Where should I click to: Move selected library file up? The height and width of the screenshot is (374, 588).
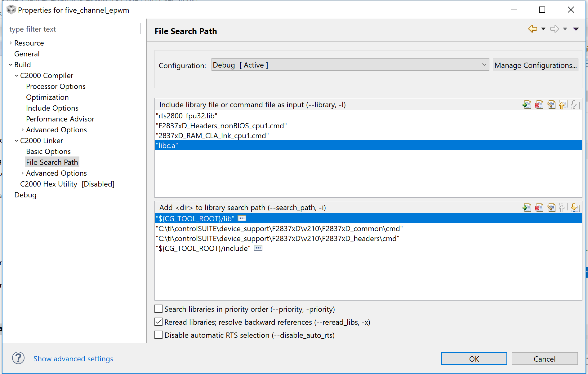point(563,105)
